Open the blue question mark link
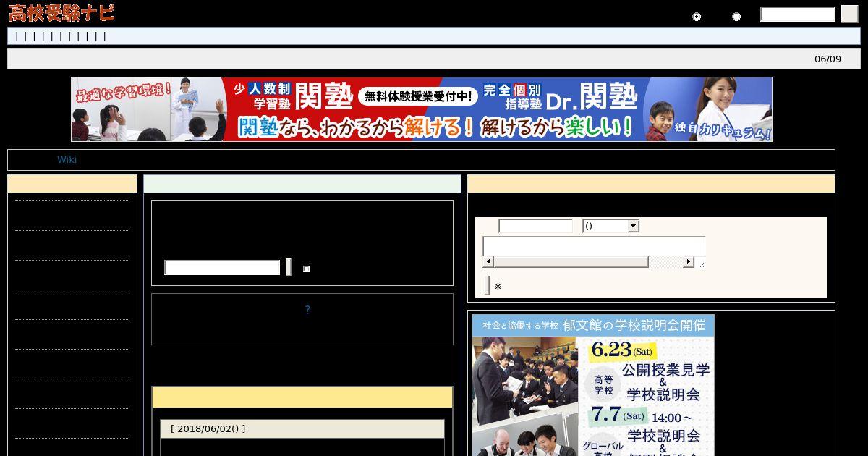The height and width of the screenshot is (456, 868). pyautogui.click(x=307, y=310)
